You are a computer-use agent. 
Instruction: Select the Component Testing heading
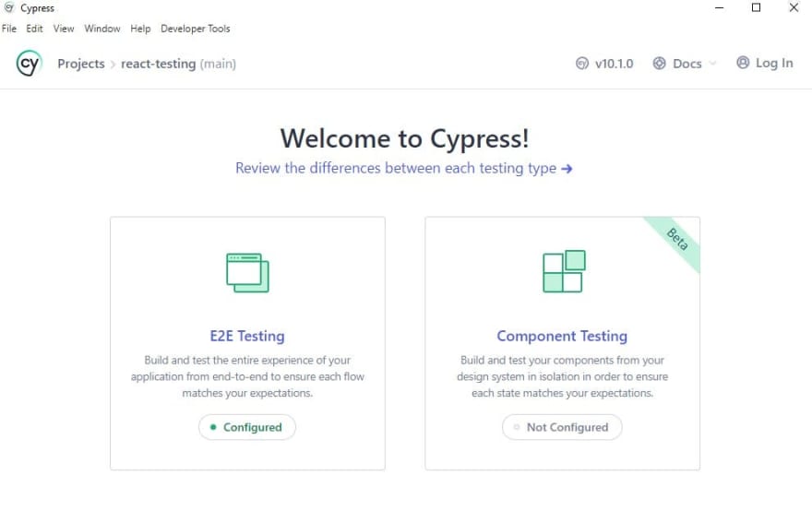click(562, 336)
